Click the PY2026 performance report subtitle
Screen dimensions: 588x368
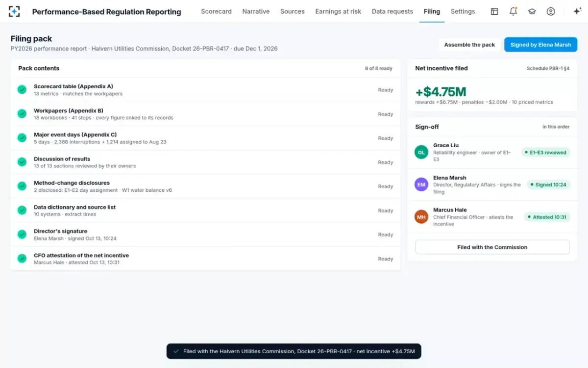click(144, 49)
